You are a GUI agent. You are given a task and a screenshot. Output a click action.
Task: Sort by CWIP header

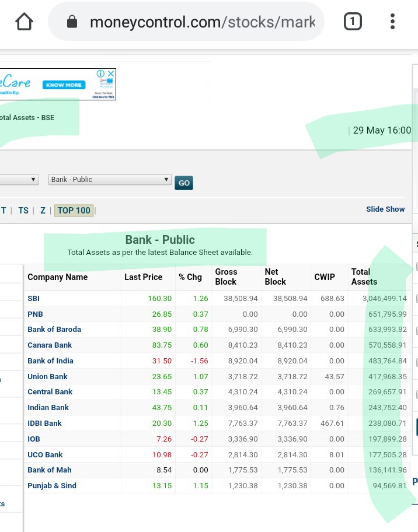tap(325, 277)
